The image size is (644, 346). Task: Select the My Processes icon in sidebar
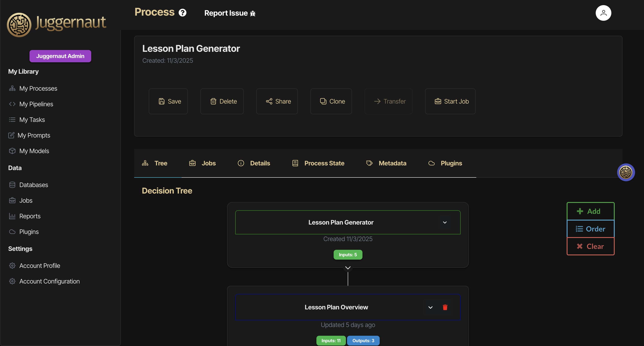(x=12, y=88)
